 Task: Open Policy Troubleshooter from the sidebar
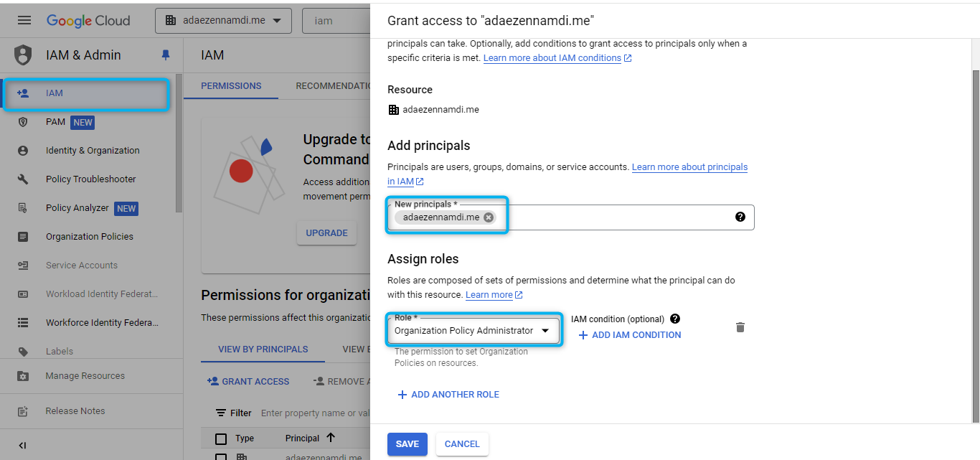click(x=90, y=179)
